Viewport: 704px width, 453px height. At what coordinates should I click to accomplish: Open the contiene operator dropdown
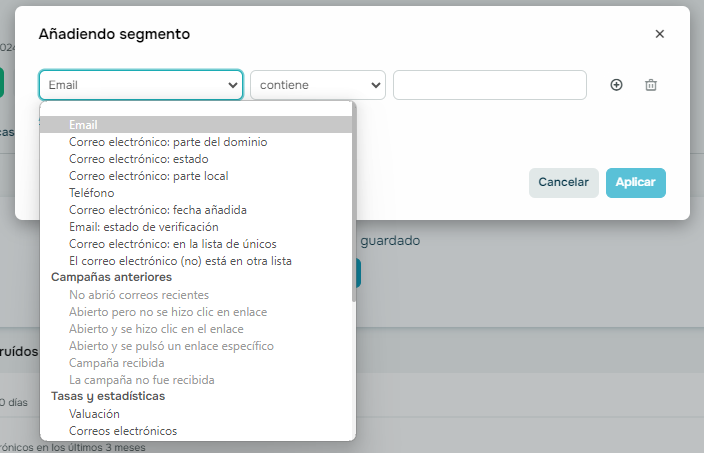point(317,85)
